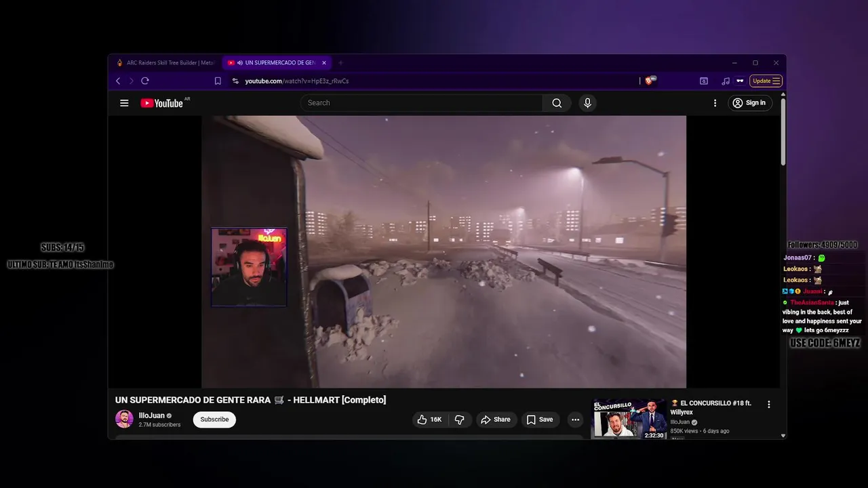Image resolution: width=868 pixels, height=488 pixels.
Task: Open EL CONCURSILLO #18 ft. Willyrex title
Action: coord(711,407)
